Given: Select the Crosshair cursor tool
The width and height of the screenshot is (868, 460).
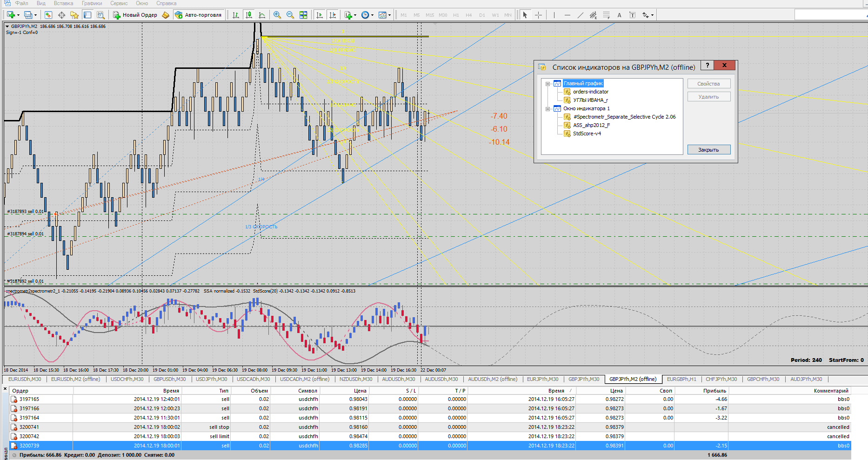Looking at the screenshot, I should click(x=538, y=15).
